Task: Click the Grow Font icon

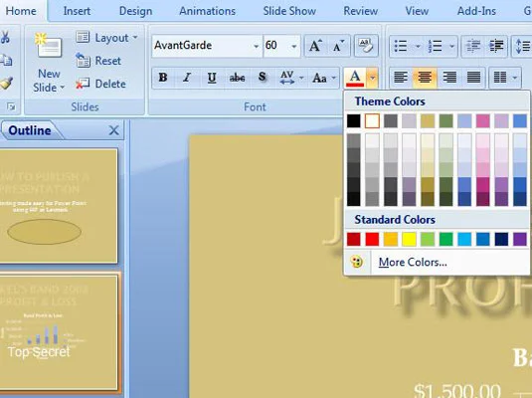Action: coord(315,46)
